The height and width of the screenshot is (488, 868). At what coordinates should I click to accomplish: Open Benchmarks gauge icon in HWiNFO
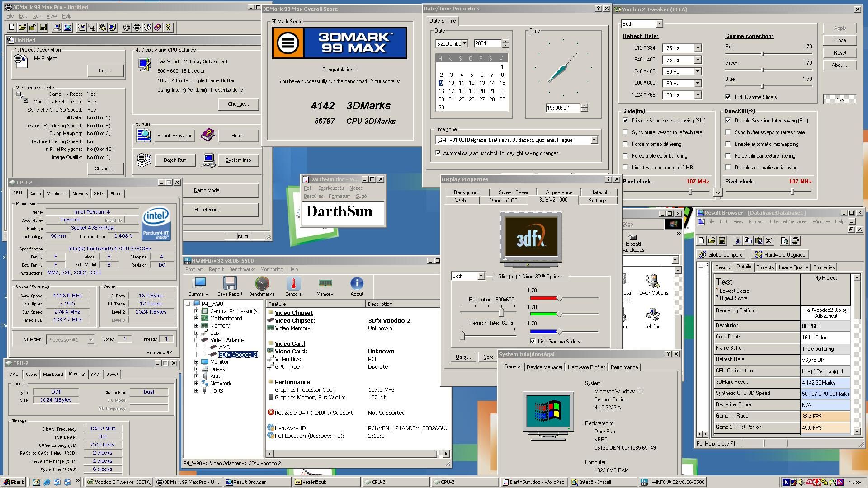pyautogui.click(x=262, y=286)
